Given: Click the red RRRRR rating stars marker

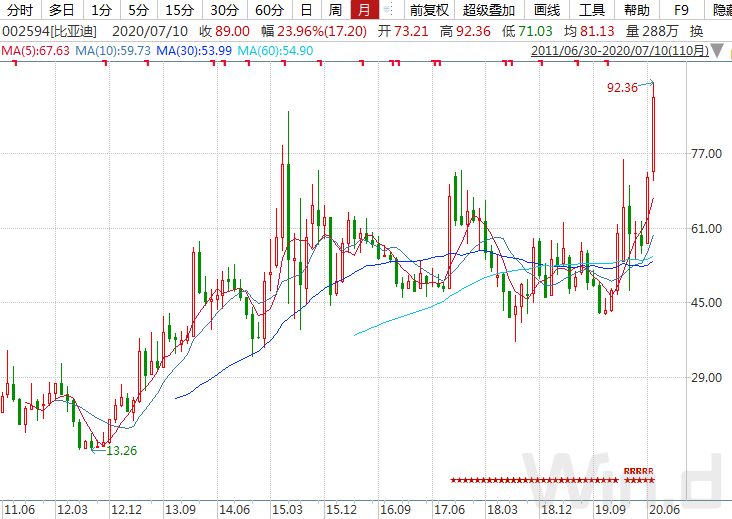Looking at the screenshot, I should coord(639,476).
